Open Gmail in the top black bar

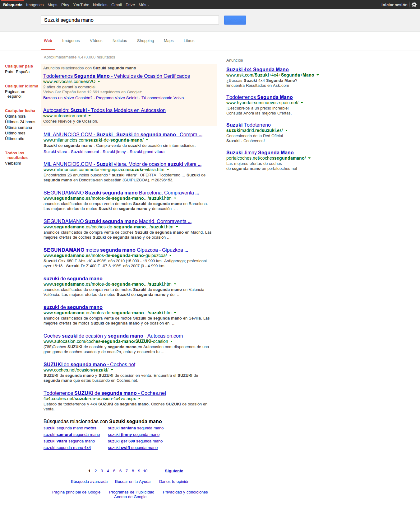click(x=117, y=5)
